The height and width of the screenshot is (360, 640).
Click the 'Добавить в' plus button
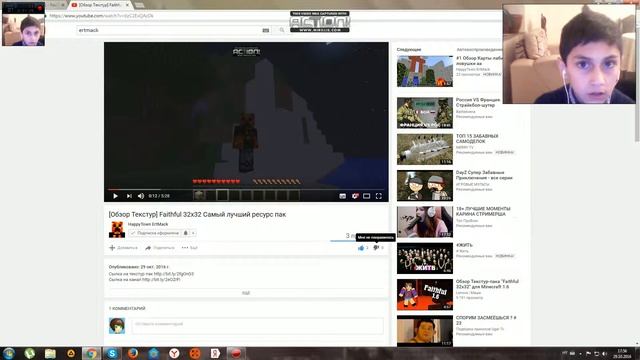[x=123, y=248]
